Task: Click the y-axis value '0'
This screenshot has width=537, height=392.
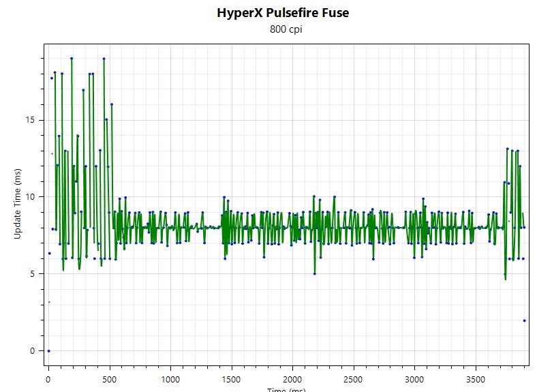Action: [x=33, y=350]
